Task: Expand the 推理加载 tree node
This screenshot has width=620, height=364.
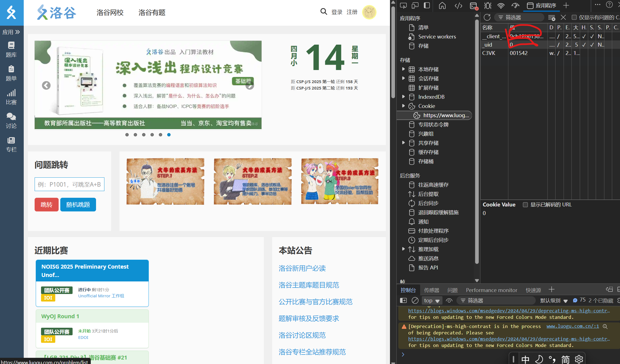Action: (x=403, y=249)
